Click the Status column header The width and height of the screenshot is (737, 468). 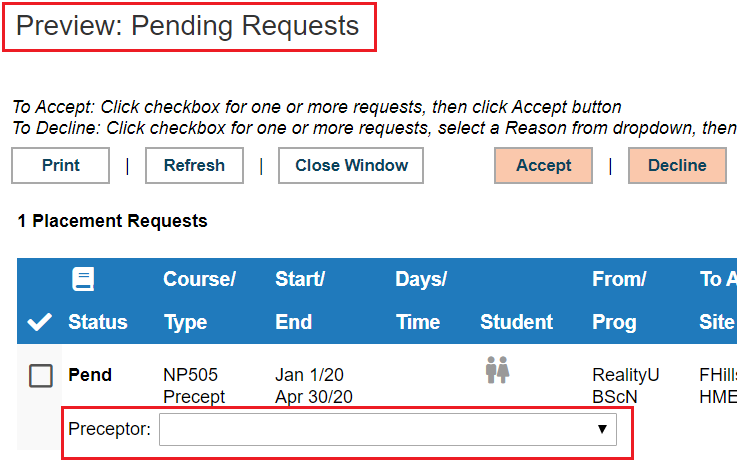98,322
